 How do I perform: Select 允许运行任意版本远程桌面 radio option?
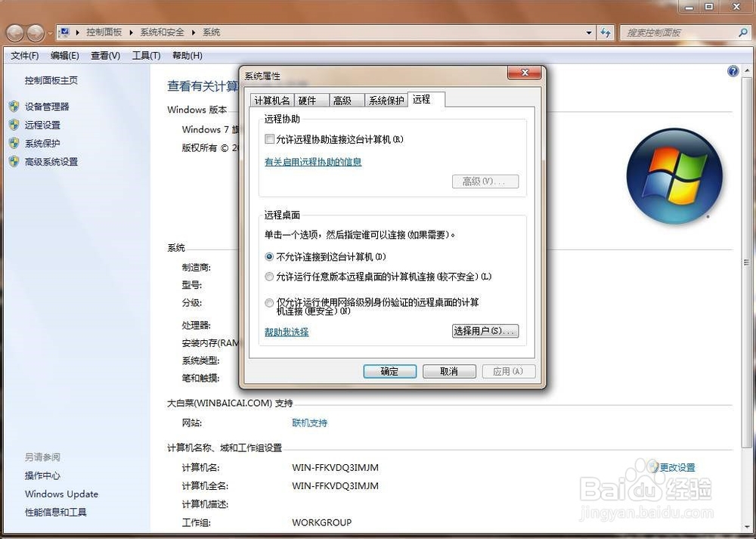point(269,277)
